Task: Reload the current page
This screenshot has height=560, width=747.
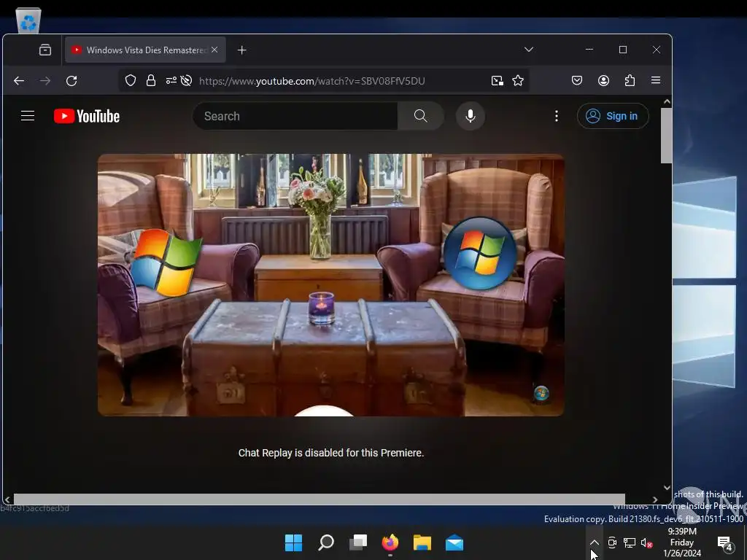Action: point(71,81)
